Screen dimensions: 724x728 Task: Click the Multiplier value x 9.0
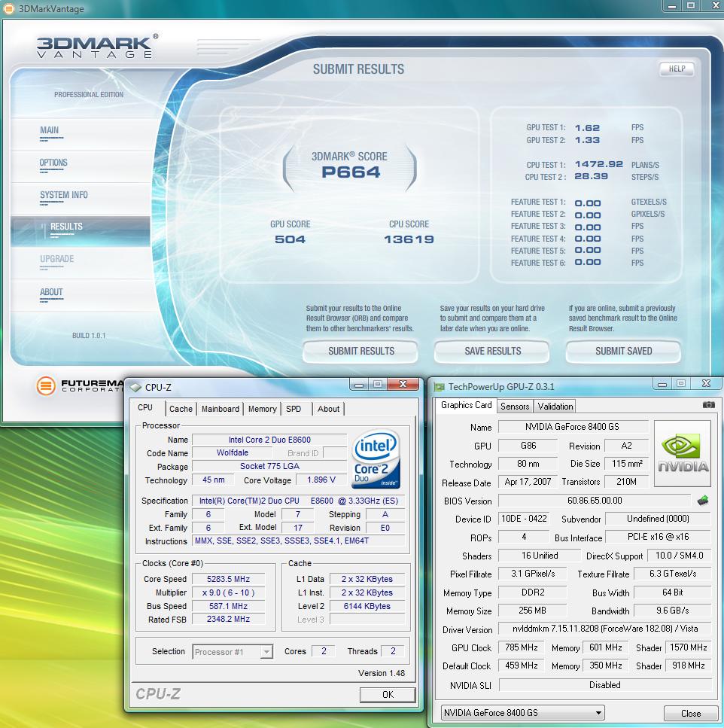[x=228, y=592]
